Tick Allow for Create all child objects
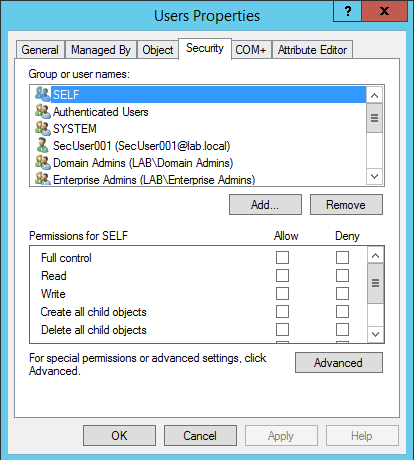The image size is (414, 460). 282,312
